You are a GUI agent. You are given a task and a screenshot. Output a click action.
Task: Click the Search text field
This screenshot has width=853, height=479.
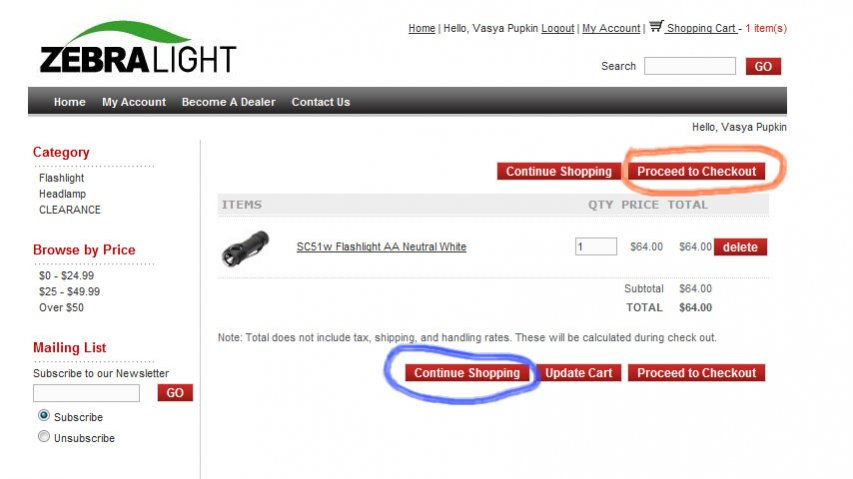click(x=690, y=66)
